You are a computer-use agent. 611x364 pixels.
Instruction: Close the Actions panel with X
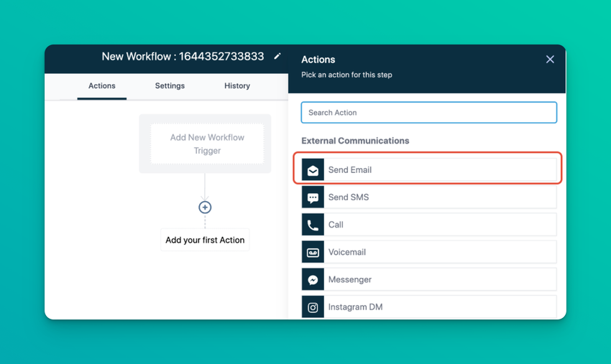tap(550, 59)
